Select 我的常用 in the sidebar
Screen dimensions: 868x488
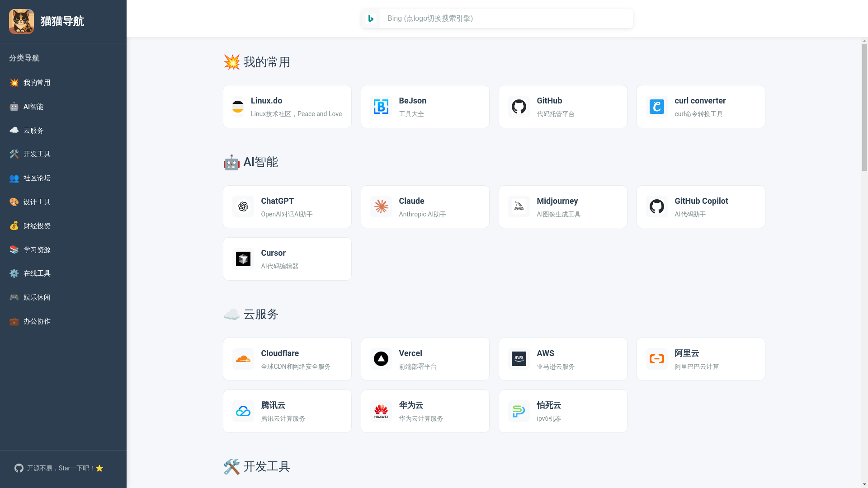[x=63, y=83]
